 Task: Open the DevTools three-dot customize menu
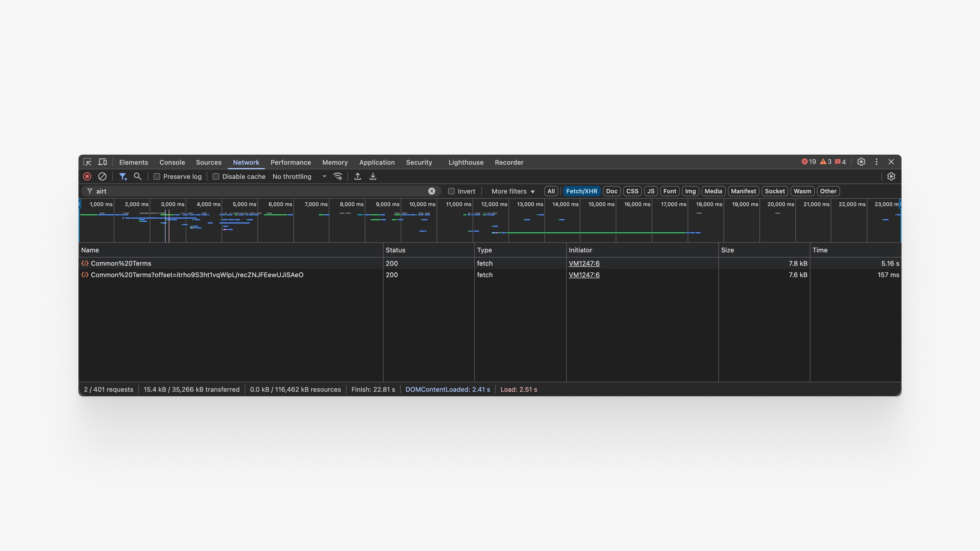tap(877, 162)
